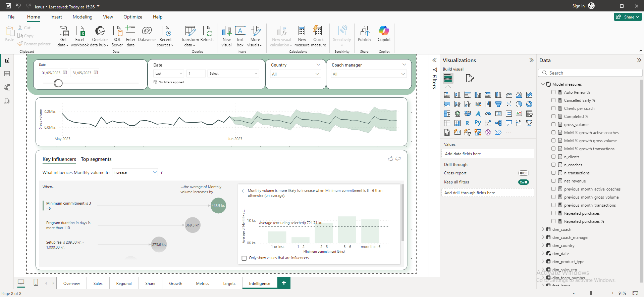Enable Only show values that are influencers

[244, 258]
